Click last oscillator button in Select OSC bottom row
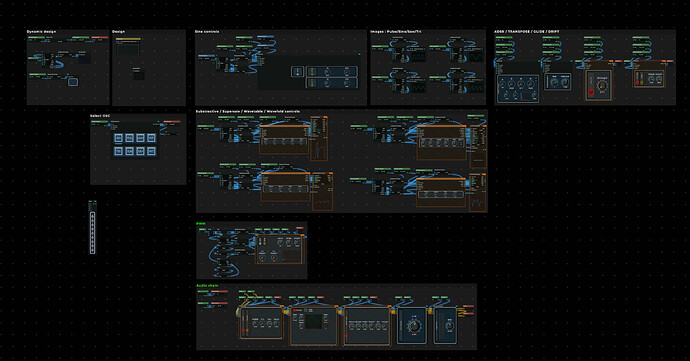The width and height of the screenshot is (690, 361). coord(151,151)
